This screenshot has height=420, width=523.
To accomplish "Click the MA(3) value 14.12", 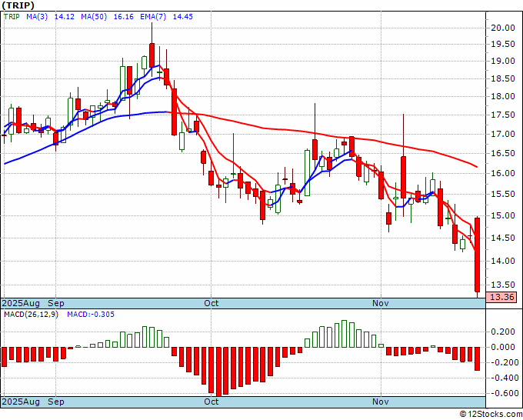I will pyautogui.click(x=65, y=16).
